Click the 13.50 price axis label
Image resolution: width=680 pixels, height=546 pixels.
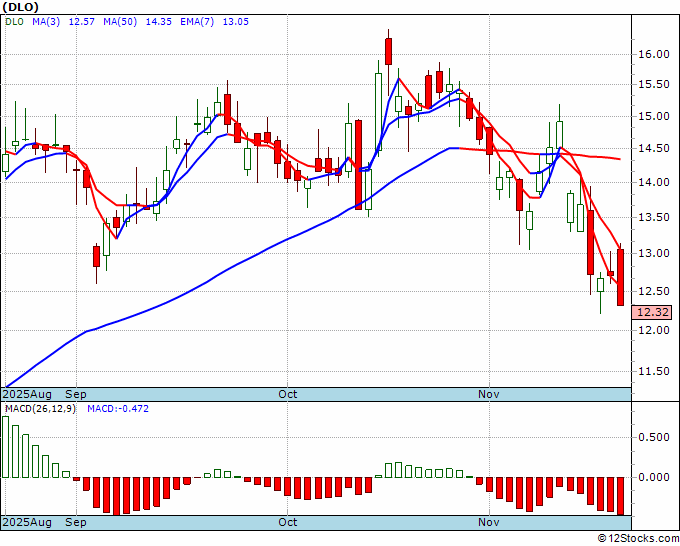[654, 217]
